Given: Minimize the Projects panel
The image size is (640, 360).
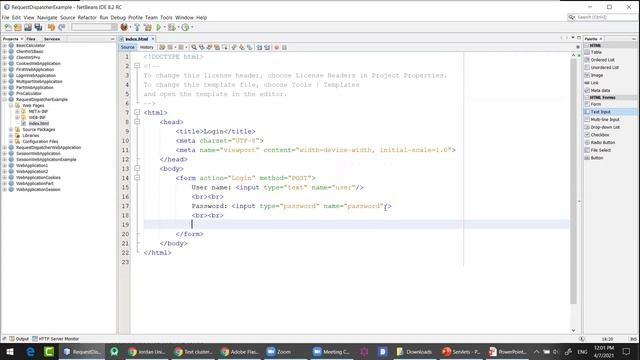Looking at the screenshot, I should coord(112,39).
